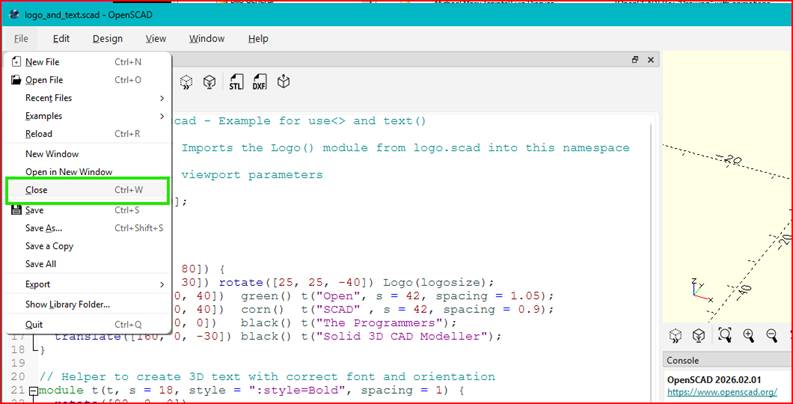Send the design to 3D print service
The height and width of the screenshot is (404, 793).
coord(284,82)
